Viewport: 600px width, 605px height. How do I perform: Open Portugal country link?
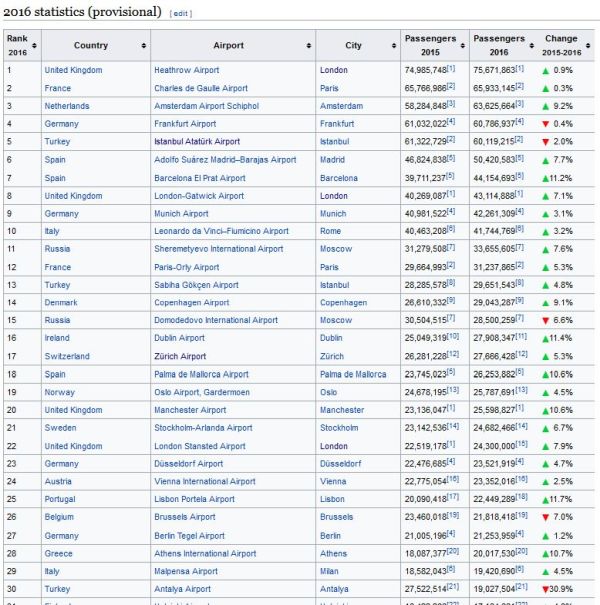60,499
